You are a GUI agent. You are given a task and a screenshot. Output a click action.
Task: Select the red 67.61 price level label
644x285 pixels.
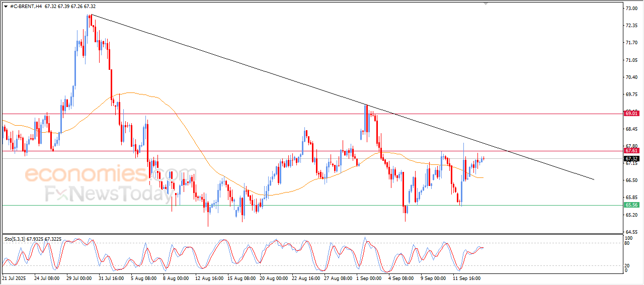coord(631,151)
